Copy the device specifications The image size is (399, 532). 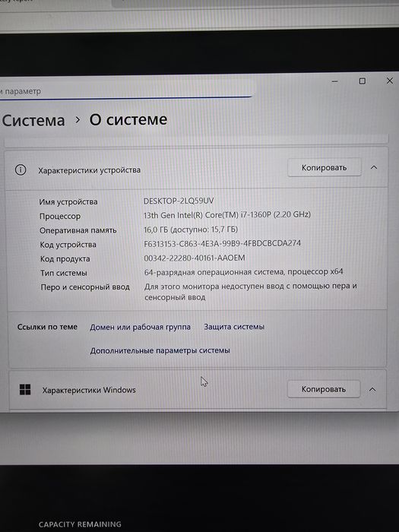point(325,168)
